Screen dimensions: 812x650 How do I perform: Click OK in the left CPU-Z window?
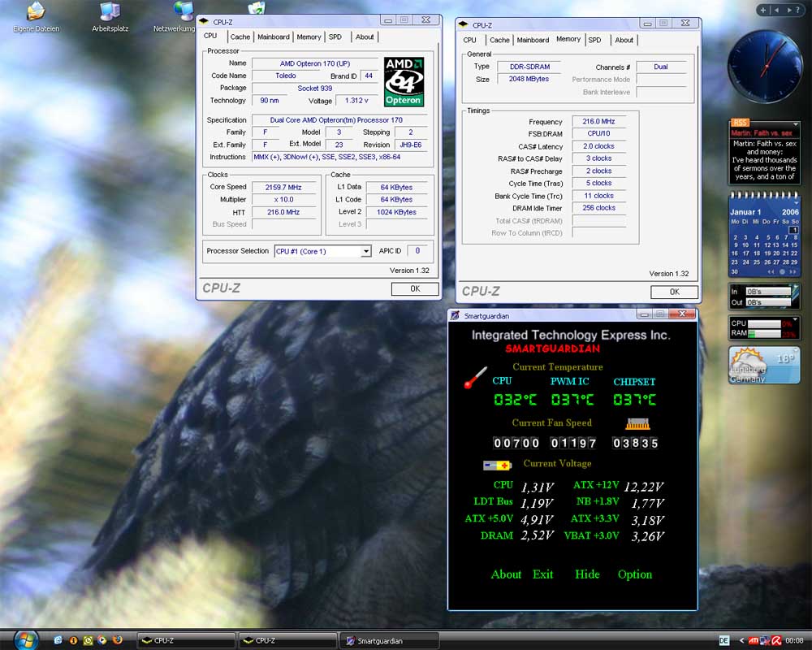tap(415, 288)
